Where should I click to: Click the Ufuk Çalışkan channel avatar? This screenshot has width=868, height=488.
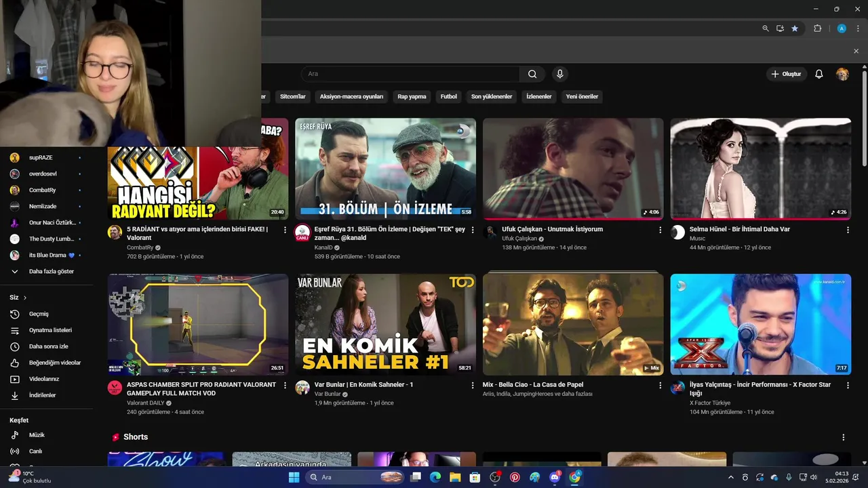click(490, 232)
